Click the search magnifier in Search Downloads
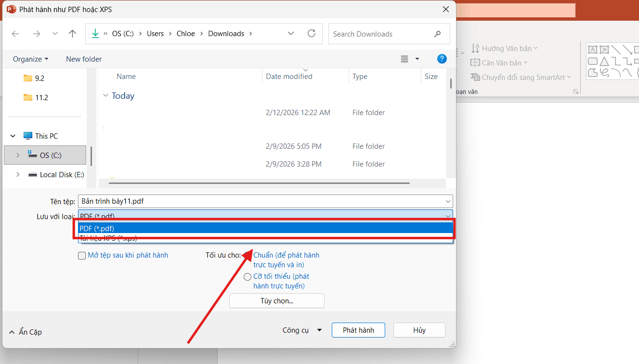 pyautogui.click(x=437, y=34)
